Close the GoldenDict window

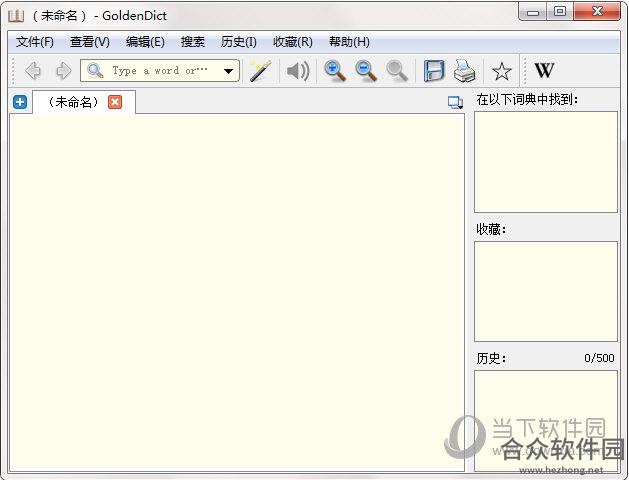(x=597, y=12)
